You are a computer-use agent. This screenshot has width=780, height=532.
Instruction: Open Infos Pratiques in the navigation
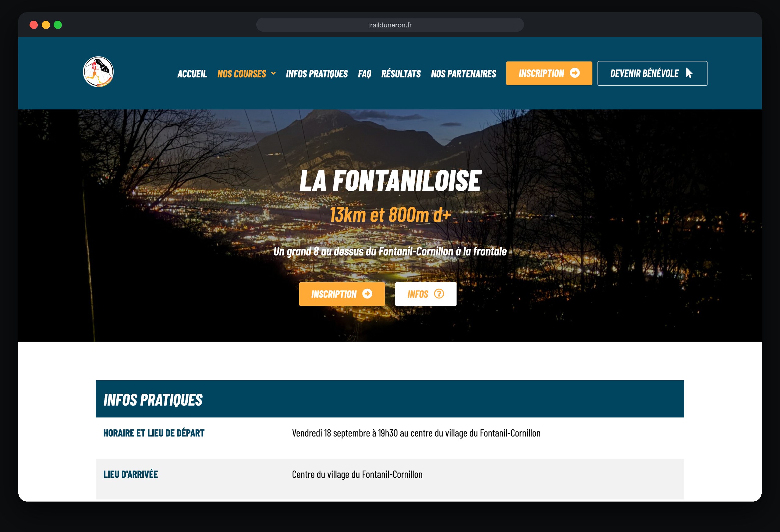(x=317, y=74)
